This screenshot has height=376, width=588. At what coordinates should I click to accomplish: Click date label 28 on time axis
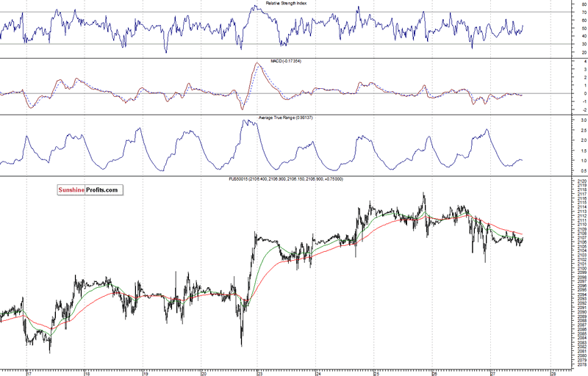click(x=553, y=373)
